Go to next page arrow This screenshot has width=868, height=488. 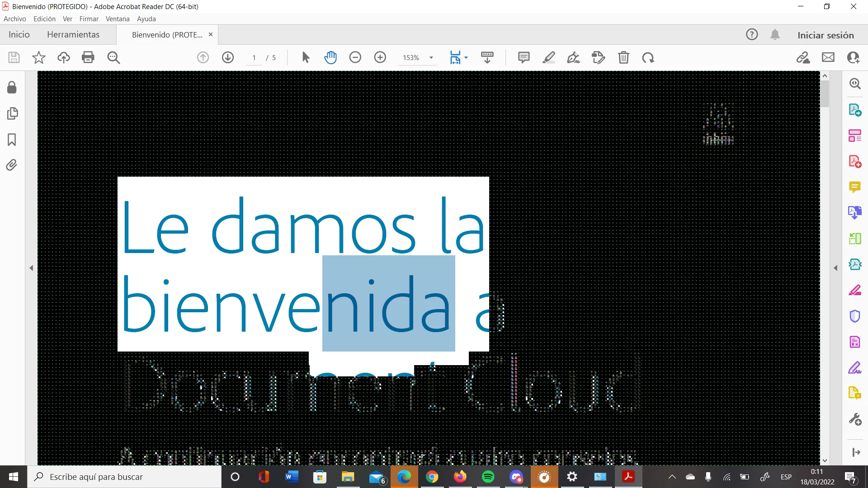pos(228,57)
